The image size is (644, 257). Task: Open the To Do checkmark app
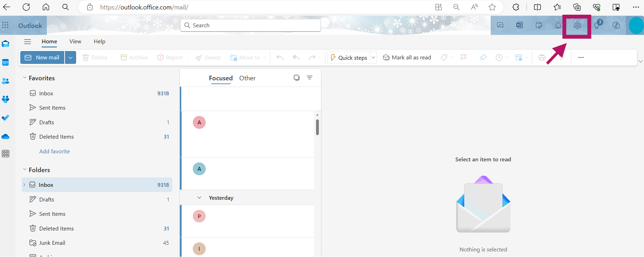click(6, 118)
